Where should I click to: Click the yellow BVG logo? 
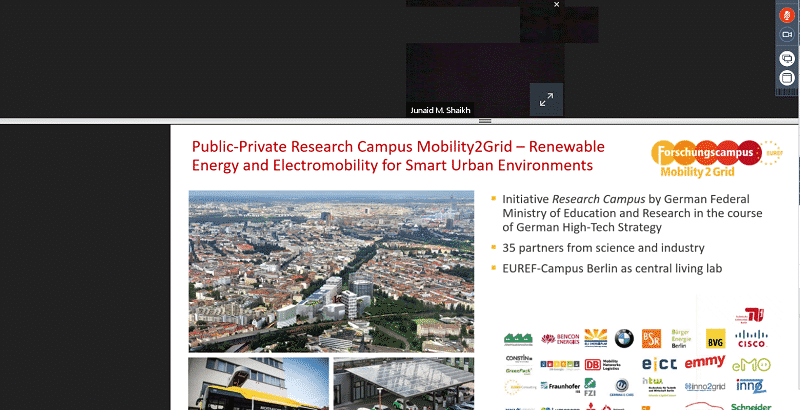[715, 339]
